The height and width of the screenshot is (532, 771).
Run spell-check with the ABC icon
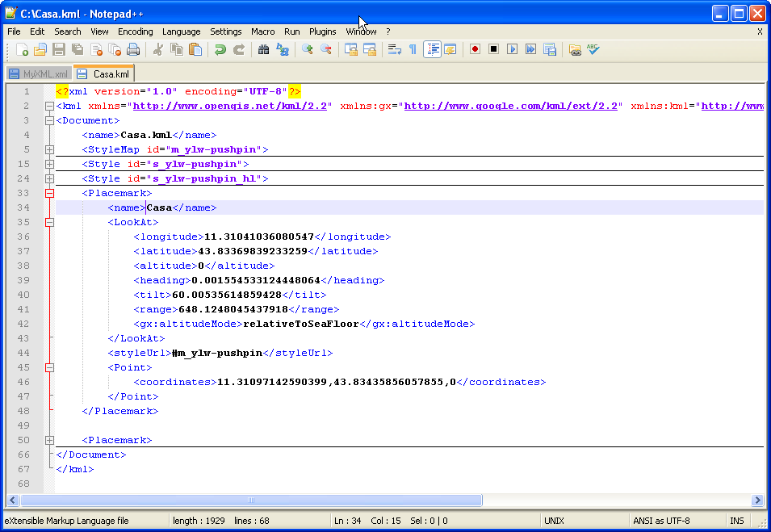593,49
